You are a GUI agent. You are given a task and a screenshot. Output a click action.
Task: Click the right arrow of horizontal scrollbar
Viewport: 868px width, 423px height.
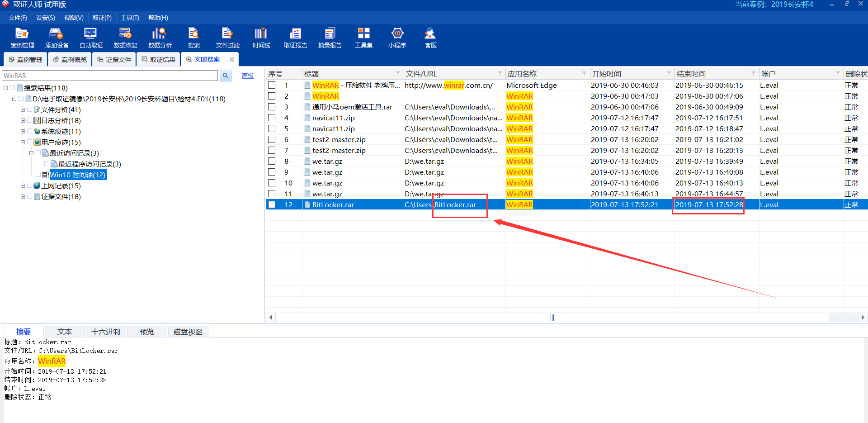click(x=863, y=318)
